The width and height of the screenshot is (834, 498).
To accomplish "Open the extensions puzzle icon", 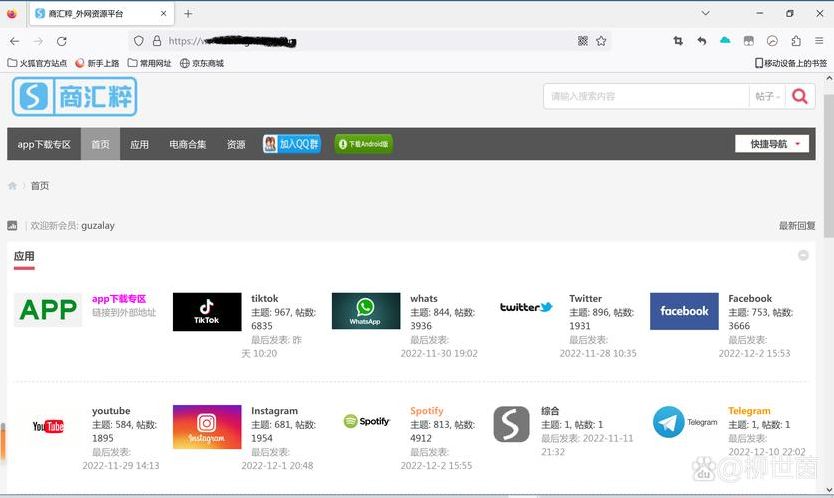I will (796, 41).
